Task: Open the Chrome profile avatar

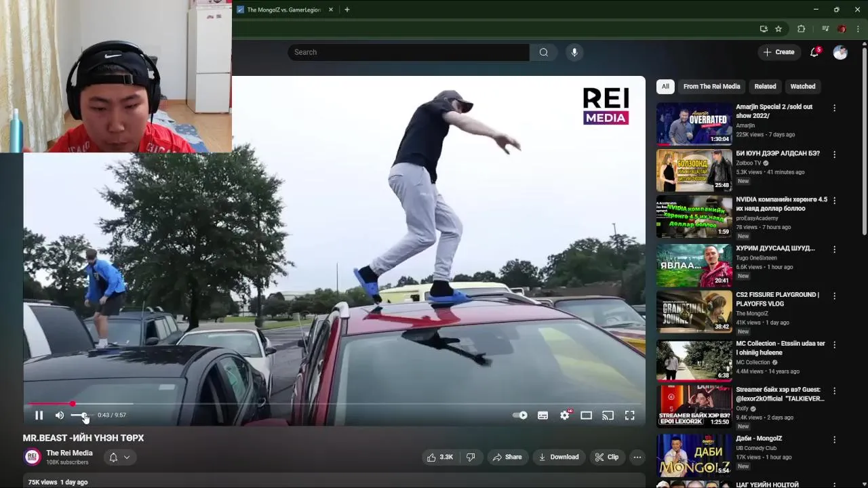Action: point(842,29)
